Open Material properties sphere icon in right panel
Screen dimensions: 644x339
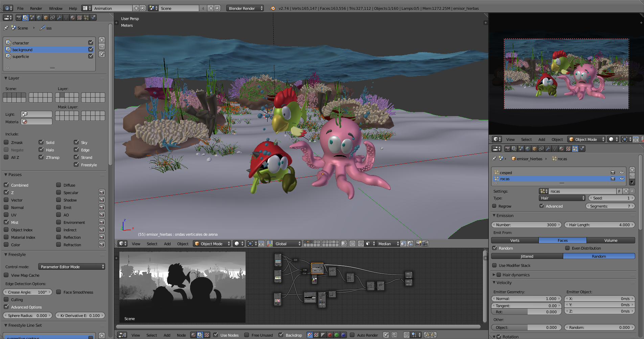[561, 149]
